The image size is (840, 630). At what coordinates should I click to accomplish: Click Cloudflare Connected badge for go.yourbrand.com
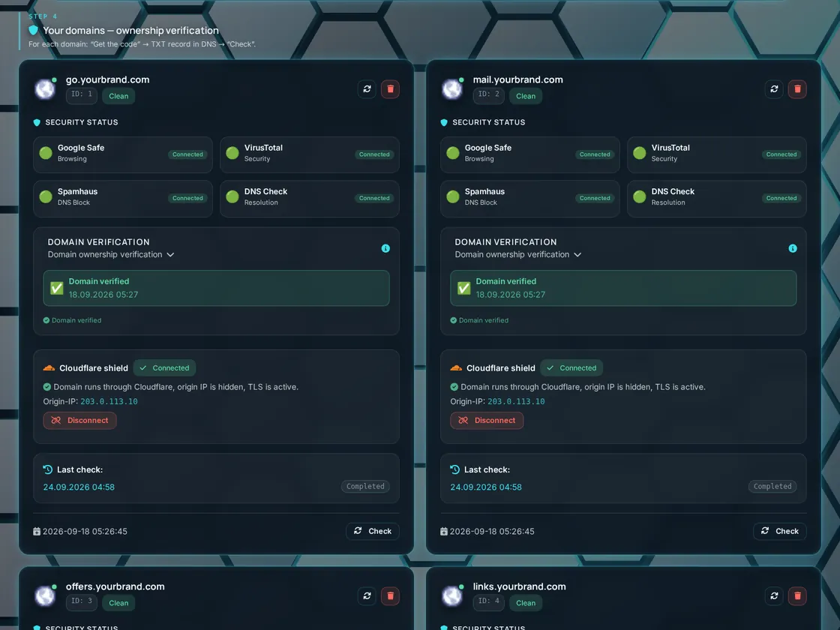(164, 368)
